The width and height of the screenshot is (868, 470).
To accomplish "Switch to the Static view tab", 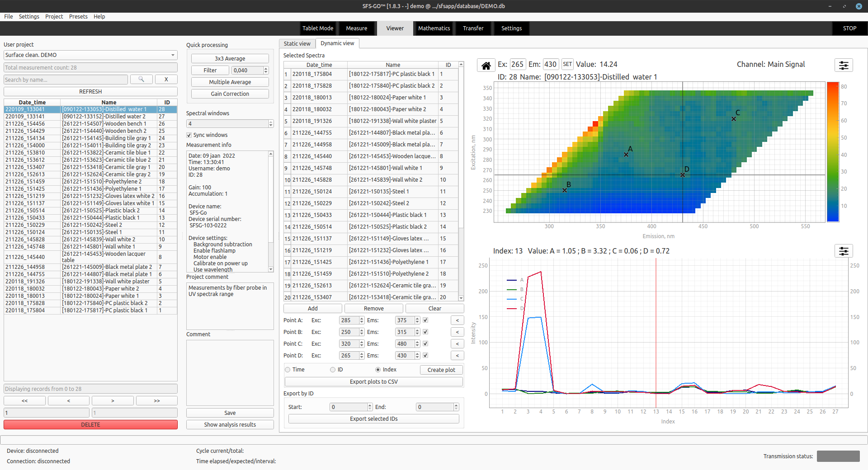I will pos(297,43).
